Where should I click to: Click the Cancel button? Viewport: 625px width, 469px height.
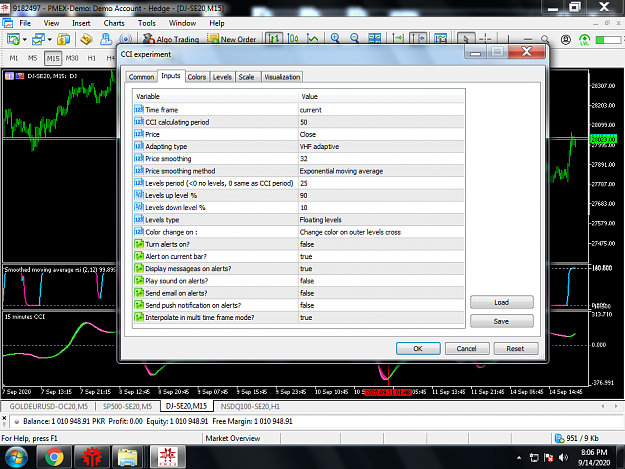pyautogui.click(x=466, y=348)
